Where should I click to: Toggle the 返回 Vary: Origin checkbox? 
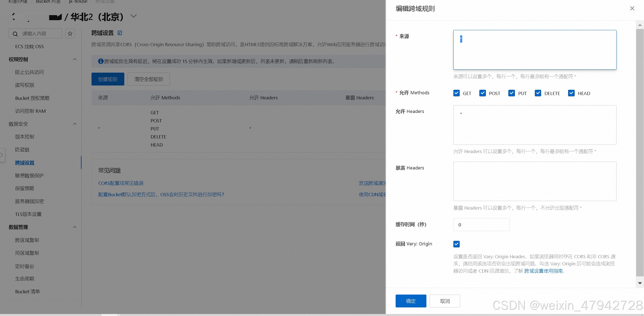click(x=456, y=244)
